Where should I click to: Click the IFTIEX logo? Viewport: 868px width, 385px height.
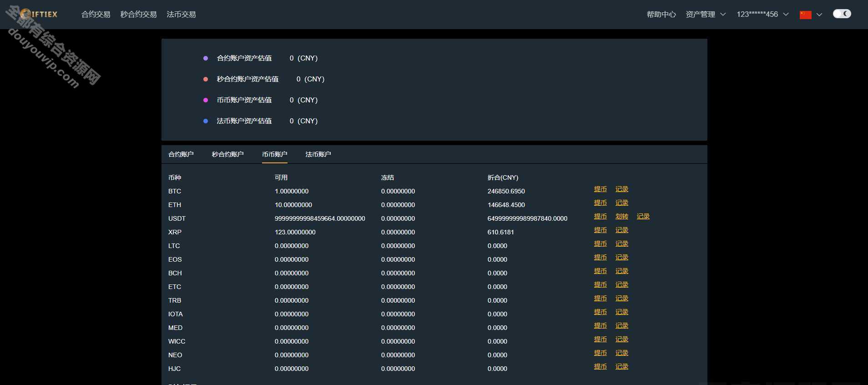[40, 14]
